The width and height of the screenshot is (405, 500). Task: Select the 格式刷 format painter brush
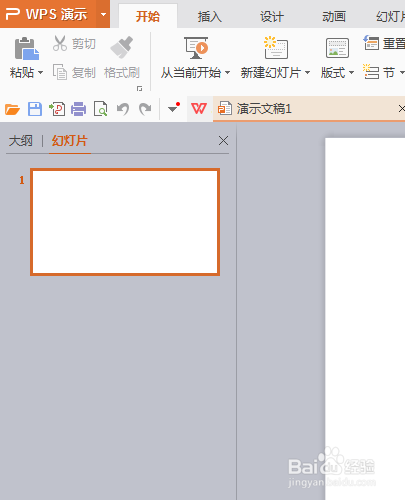[x=122, y=47]
